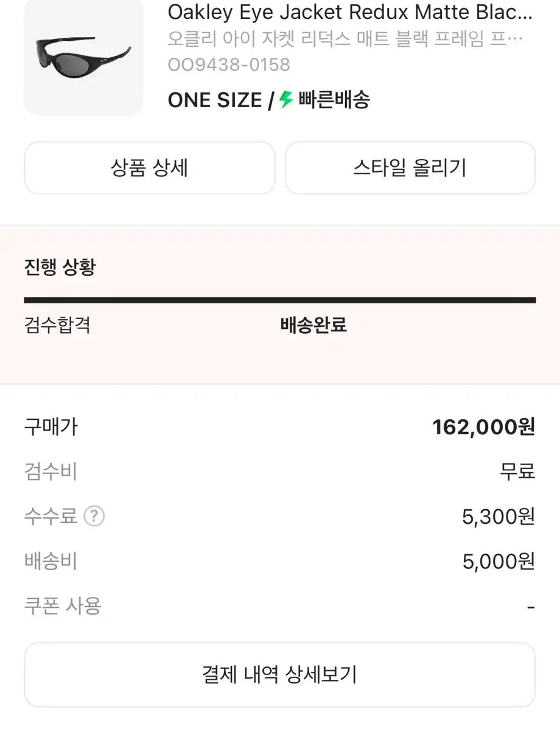The height and width of the screenshot is (731, 560).
Task: Click the green lightning fast-delivery icon
Action: click(287, 99)
